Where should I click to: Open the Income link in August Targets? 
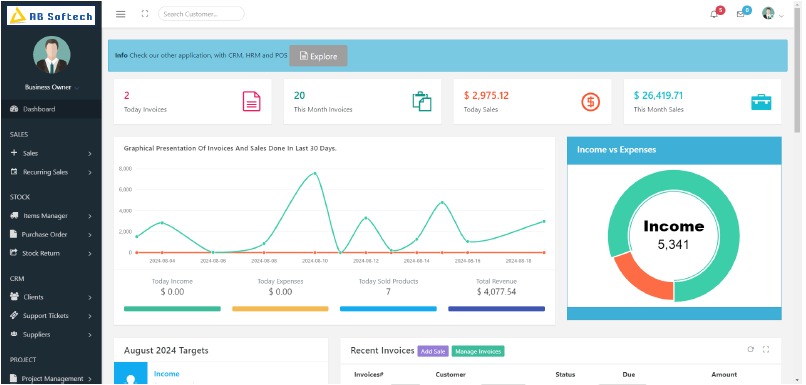pos(167,374)
